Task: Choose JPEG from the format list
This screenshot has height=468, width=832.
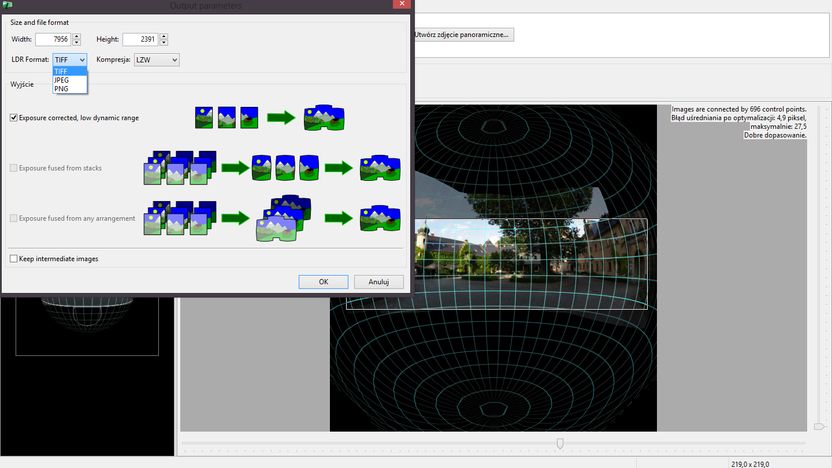Action: click(x=70, y=80)
